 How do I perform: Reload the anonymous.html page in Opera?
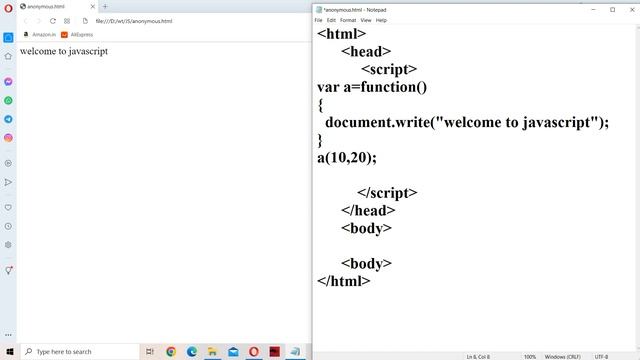pos(53,21)
